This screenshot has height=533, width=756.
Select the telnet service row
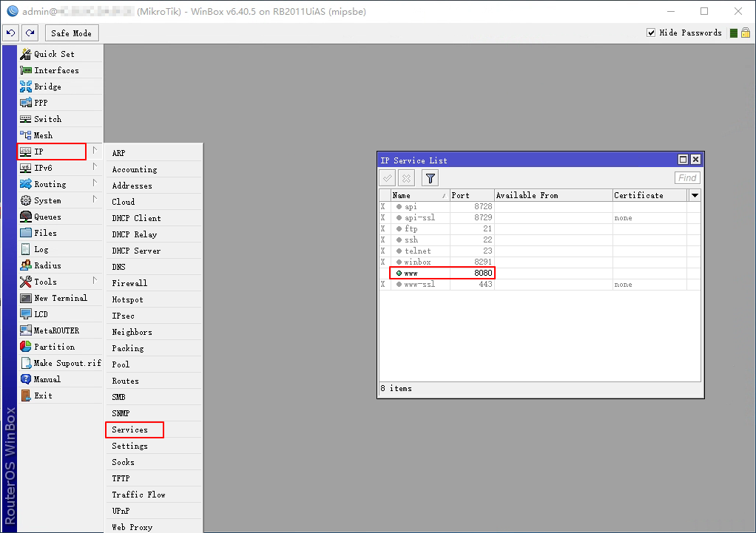[539, 251]
